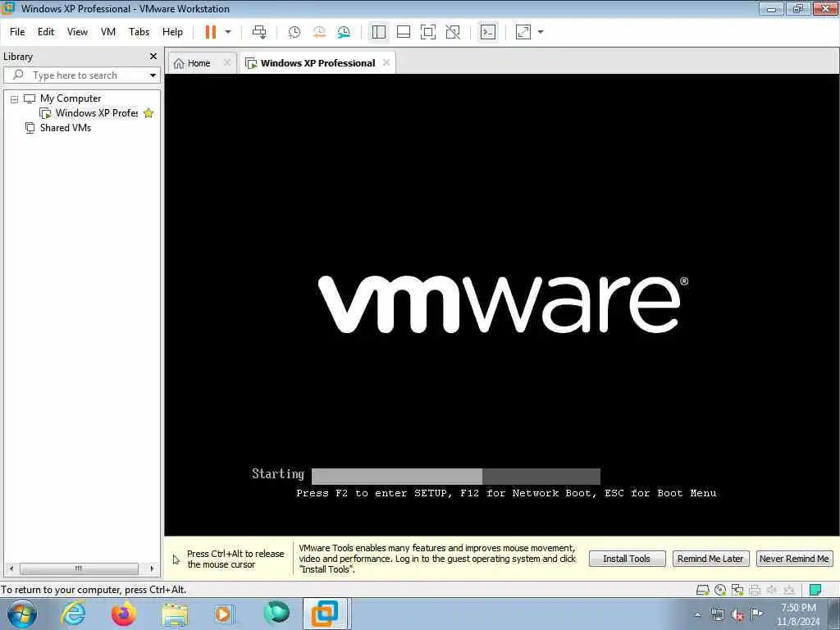The image size is (840, 630).
Task: Click Send Ctrl+Alt+Del toolbar icon
Action: point(259,32)
